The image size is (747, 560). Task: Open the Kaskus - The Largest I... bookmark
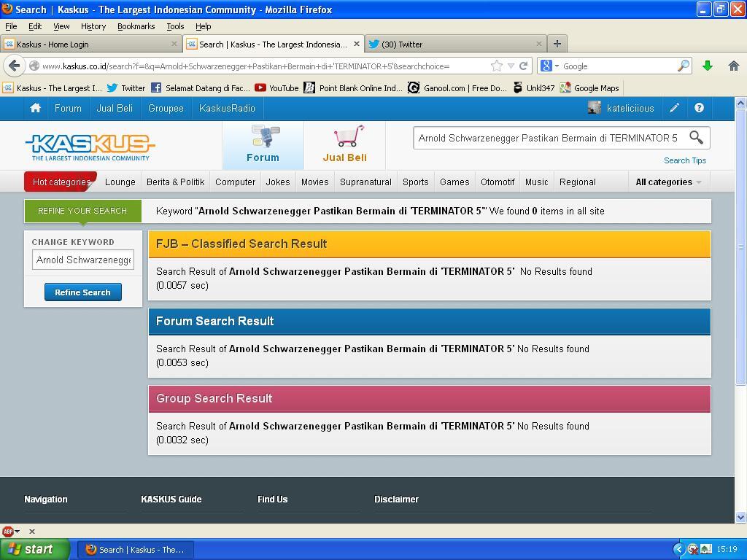(53, 88)
